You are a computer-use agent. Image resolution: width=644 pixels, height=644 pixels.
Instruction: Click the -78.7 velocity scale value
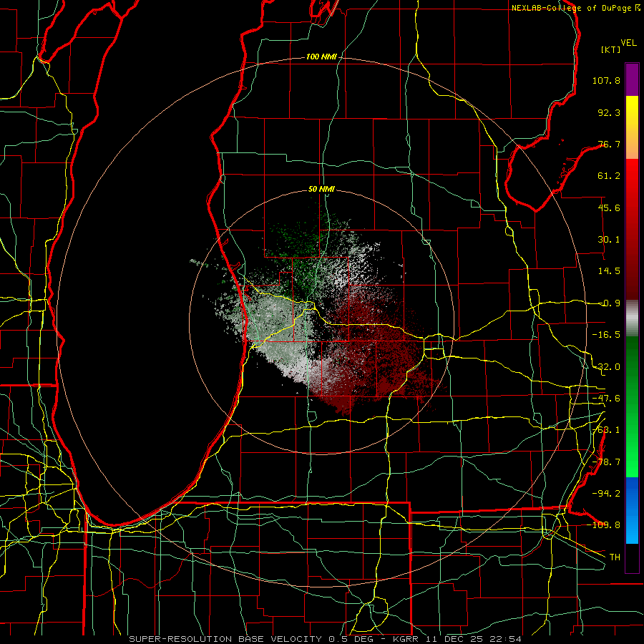click(606, 462)
